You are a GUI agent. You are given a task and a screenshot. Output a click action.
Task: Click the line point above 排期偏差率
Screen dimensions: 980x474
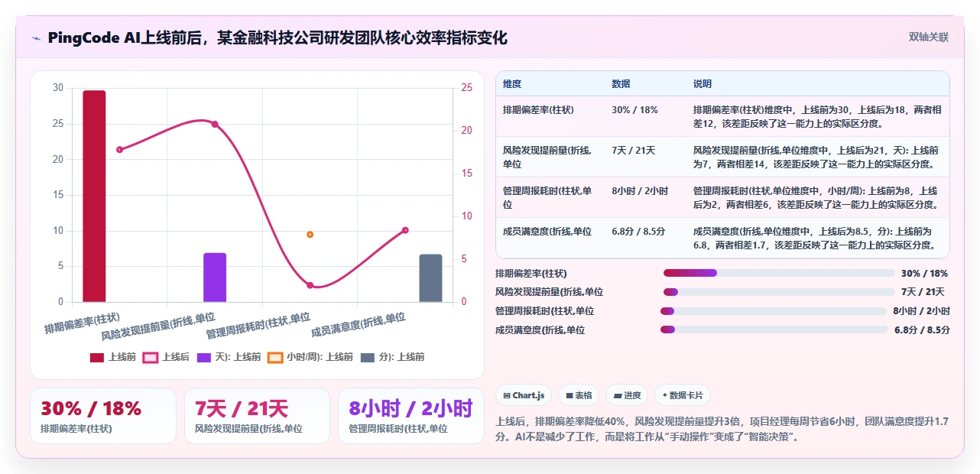tap(119, 150)
